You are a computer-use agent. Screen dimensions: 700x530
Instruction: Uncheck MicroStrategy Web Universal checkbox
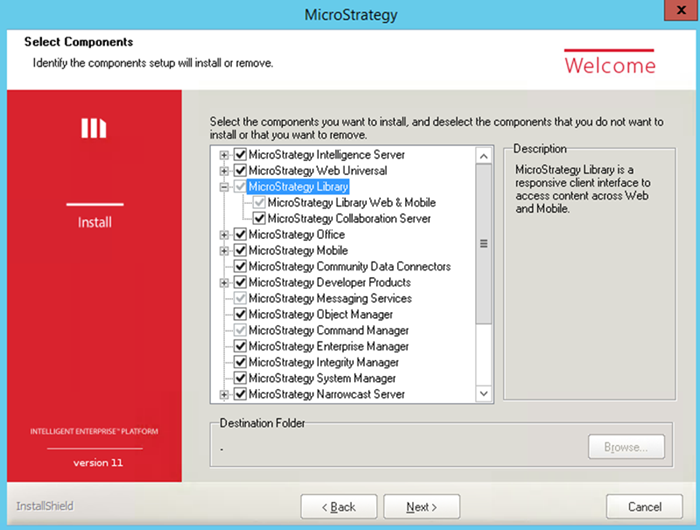[240, 171]
